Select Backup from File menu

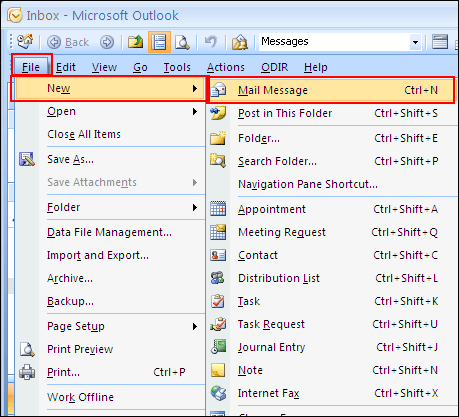pyautogui.click(x=109, y=301)
